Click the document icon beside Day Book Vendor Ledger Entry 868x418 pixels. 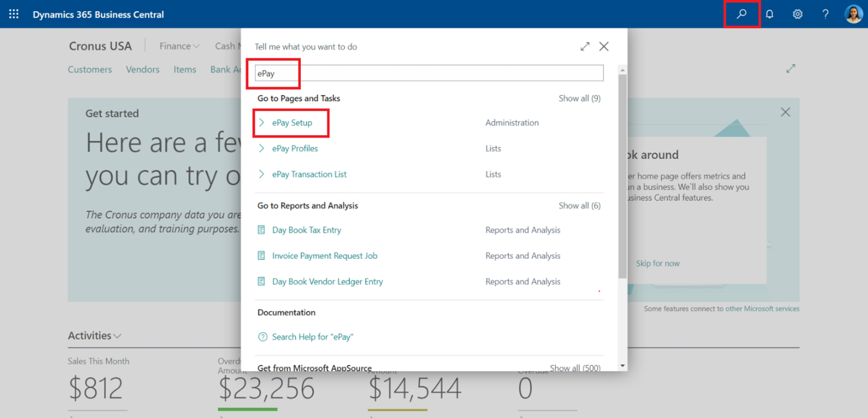point(261,281)
